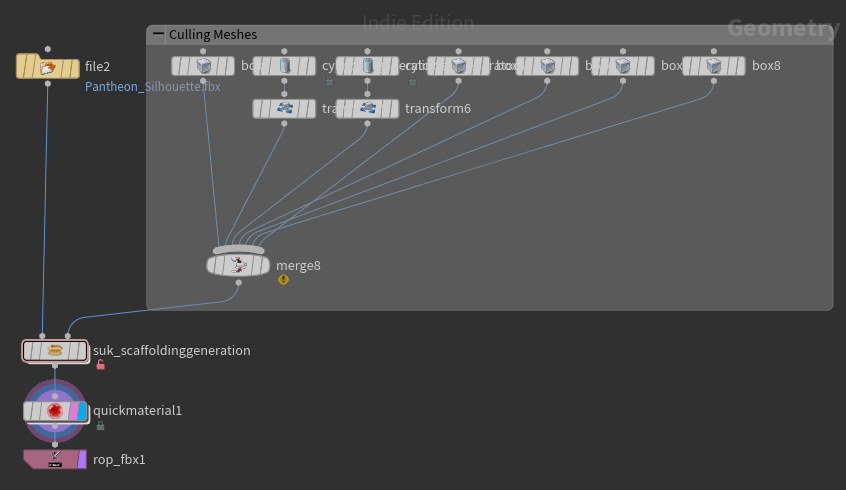Click the output connector of file2
This screenshot has height=490, width=846.
click(48, 84)
